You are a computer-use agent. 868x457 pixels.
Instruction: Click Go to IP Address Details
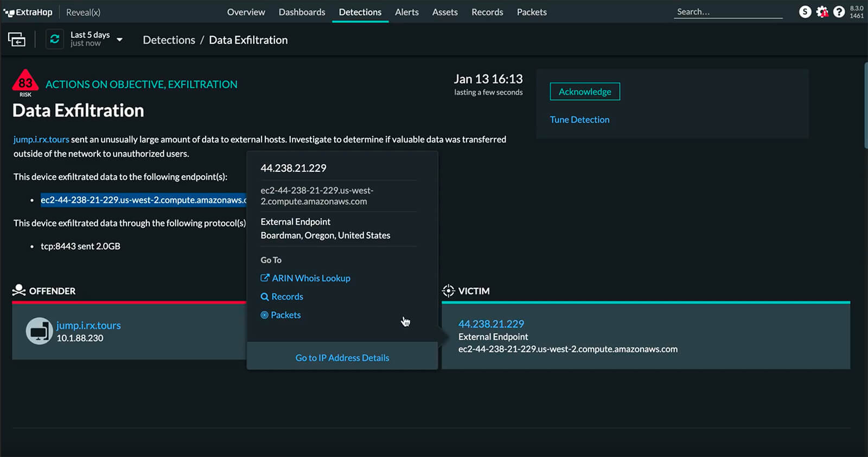click(342, 358)
